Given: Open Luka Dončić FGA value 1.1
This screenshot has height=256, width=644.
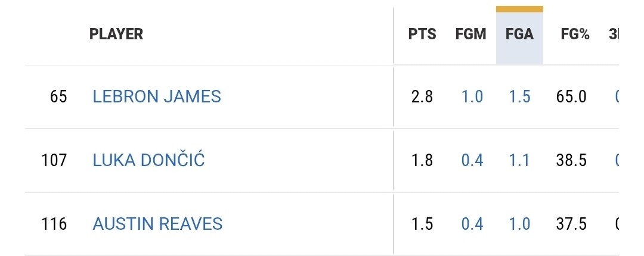Looking at the screenshot, I should 519,160.
